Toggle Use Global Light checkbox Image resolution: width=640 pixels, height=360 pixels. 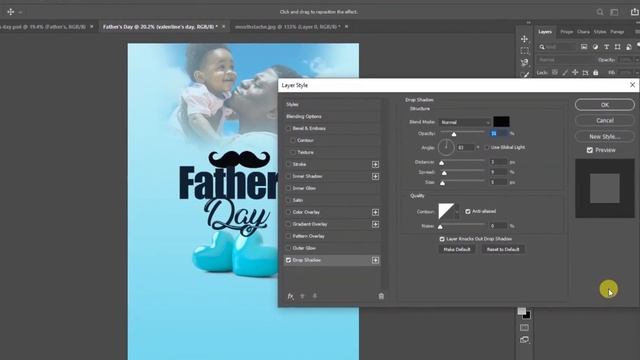(487, 147)
